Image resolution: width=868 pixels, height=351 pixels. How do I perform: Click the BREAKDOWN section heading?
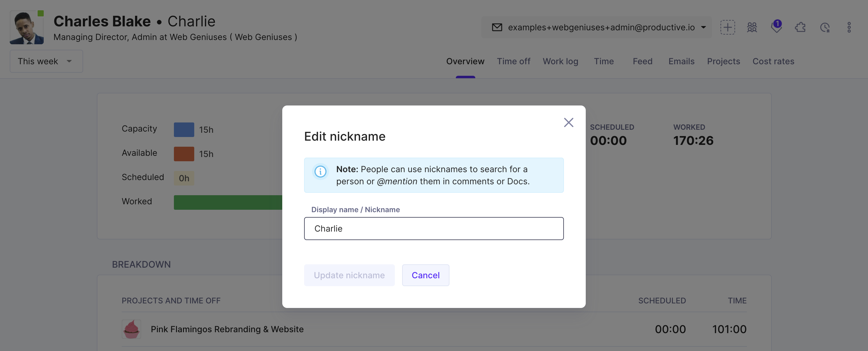[141, 265]
